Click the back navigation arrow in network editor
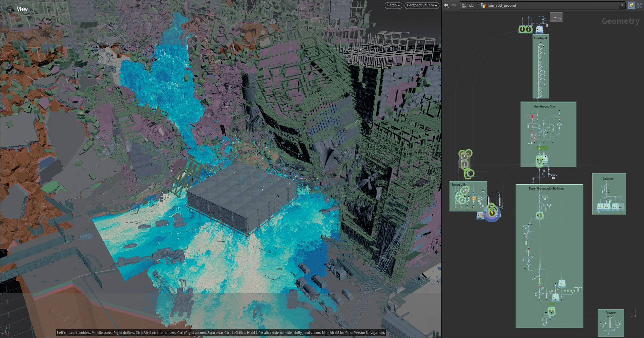The image size is (644, 338). pos(446,5)
